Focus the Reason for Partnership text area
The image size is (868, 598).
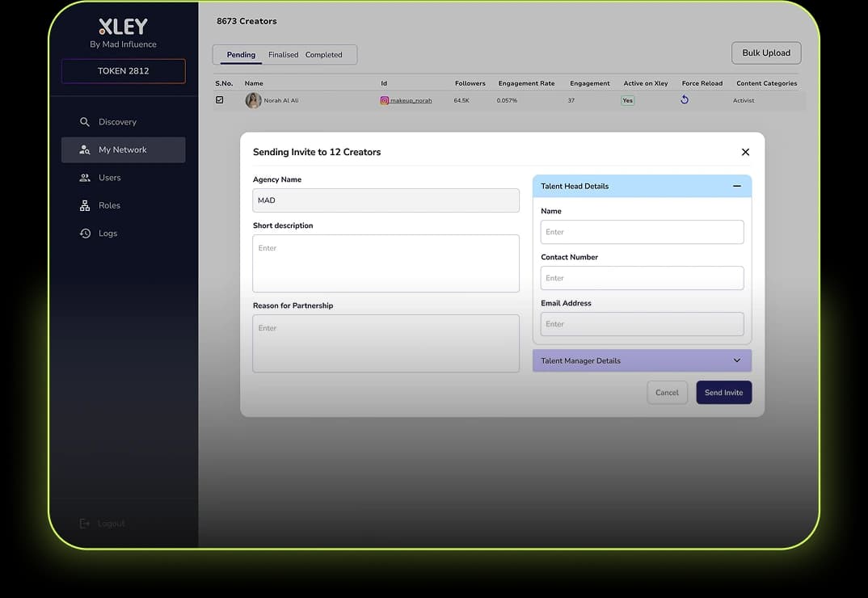pos(386,343)
